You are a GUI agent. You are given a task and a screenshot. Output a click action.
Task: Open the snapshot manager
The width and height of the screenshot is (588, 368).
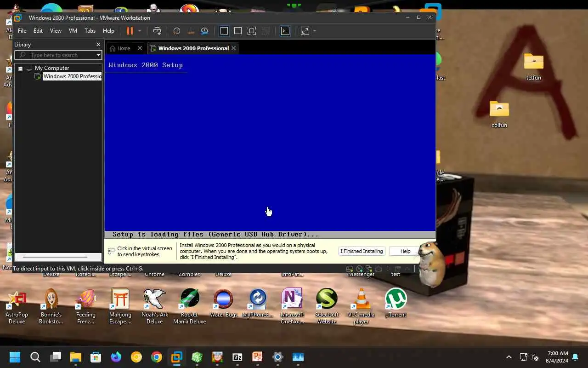point(204,31)
